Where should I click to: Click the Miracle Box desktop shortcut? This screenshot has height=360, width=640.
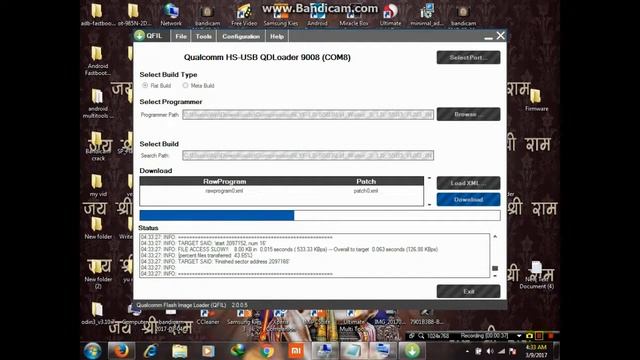click(353, 15)
